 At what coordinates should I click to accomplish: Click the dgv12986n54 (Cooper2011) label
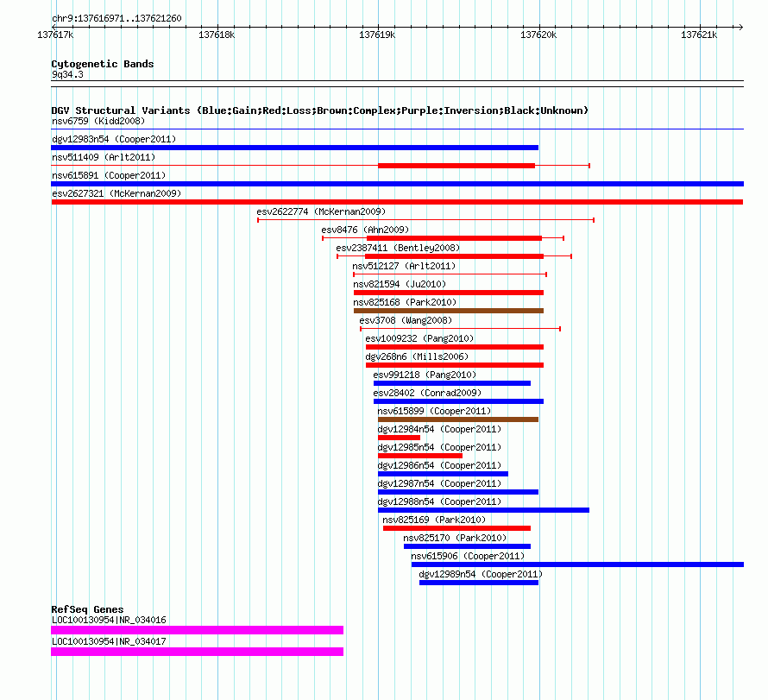(439, 465)
